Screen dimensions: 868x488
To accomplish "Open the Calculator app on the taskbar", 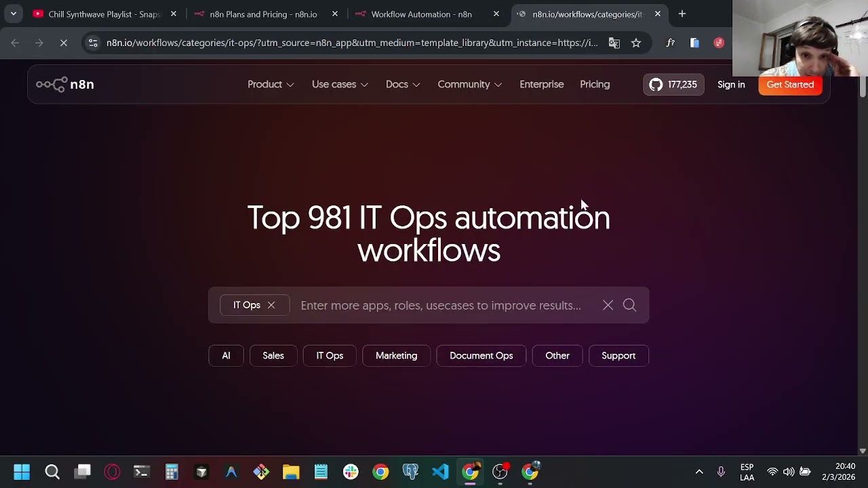I will click(x=172, y=472).
